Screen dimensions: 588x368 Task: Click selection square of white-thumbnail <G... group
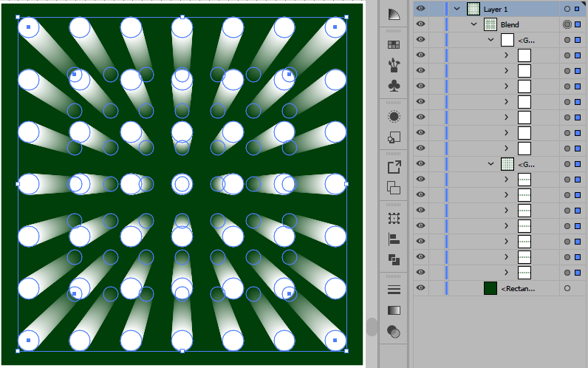pyautogui.click(x=578, y=40)
